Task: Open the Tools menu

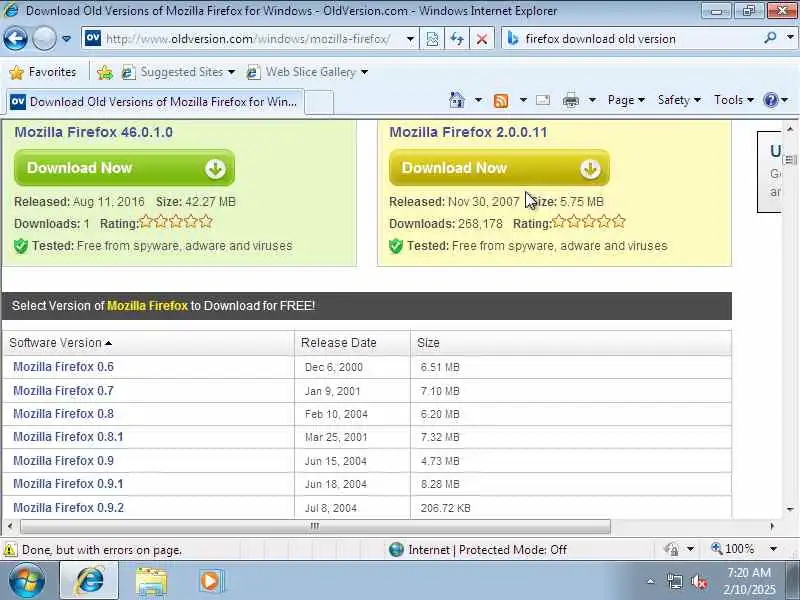Action: click(x=734, y=100)
